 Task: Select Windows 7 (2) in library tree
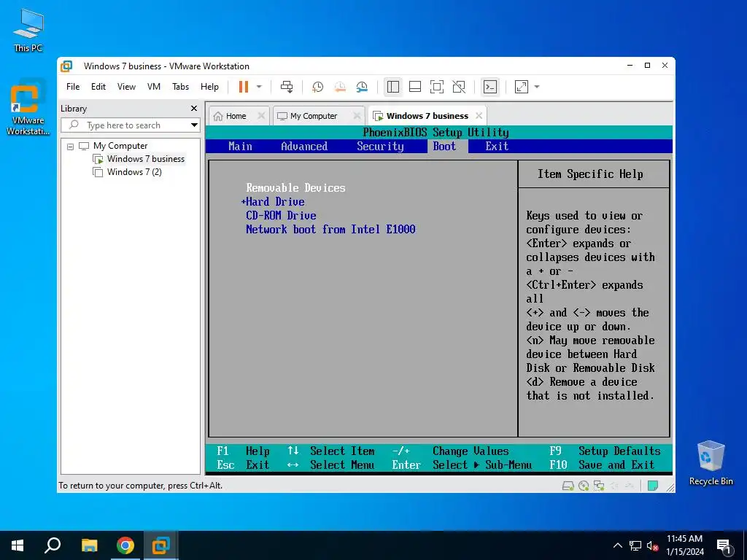(x=134, y=172)
